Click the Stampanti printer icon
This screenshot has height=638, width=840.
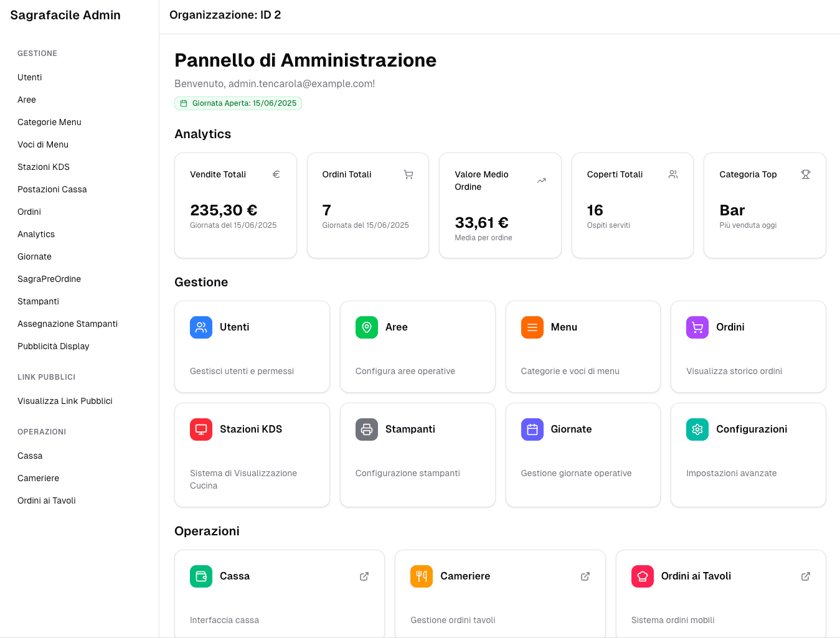point(366,429)
